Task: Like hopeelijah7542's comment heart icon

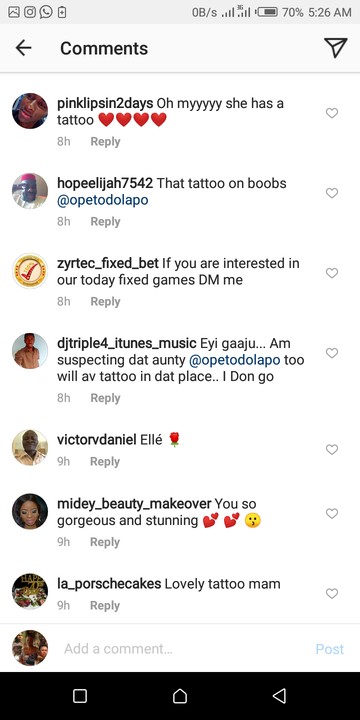Action: tap(332, 193)
